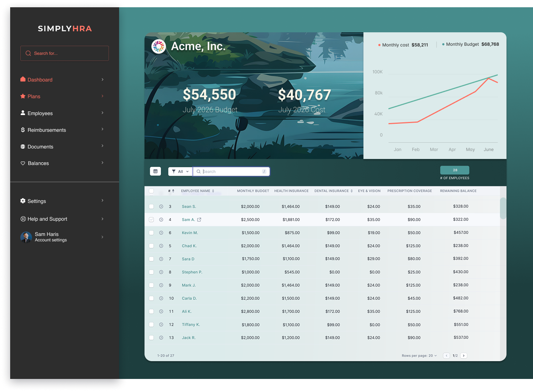Image resolution: width=533 pixels, height=392 pixels.
Task: Check the box for Stephen P. row
Action: coord(151,272)
